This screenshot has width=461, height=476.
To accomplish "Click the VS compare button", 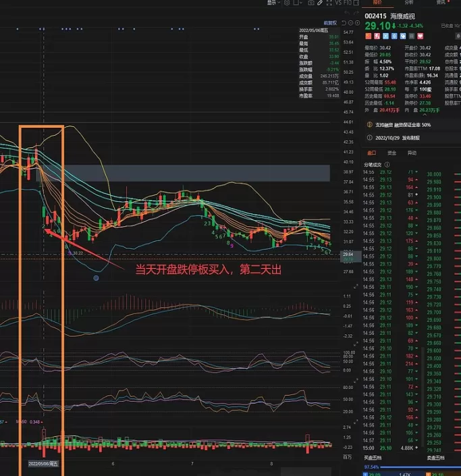I will click(x=338, y=3).
